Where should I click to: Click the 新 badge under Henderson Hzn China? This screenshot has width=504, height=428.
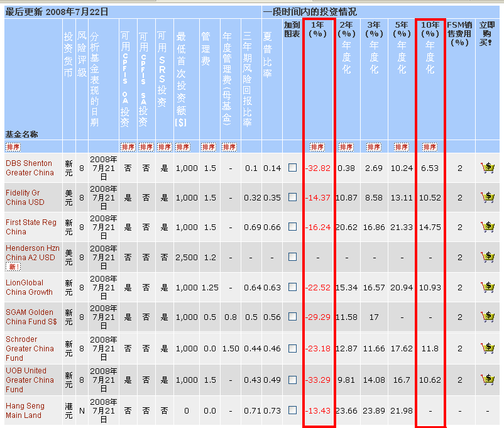tap(13, 267)
